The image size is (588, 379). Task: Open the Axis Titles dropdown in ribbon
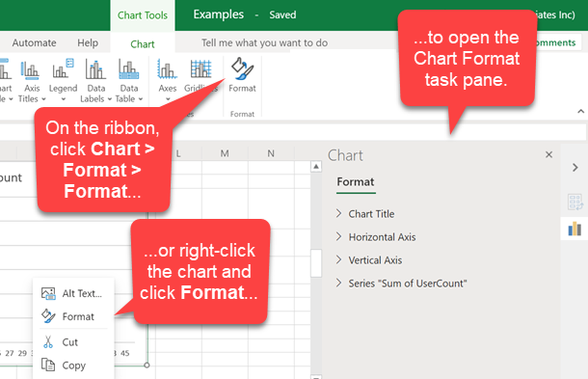32,81
